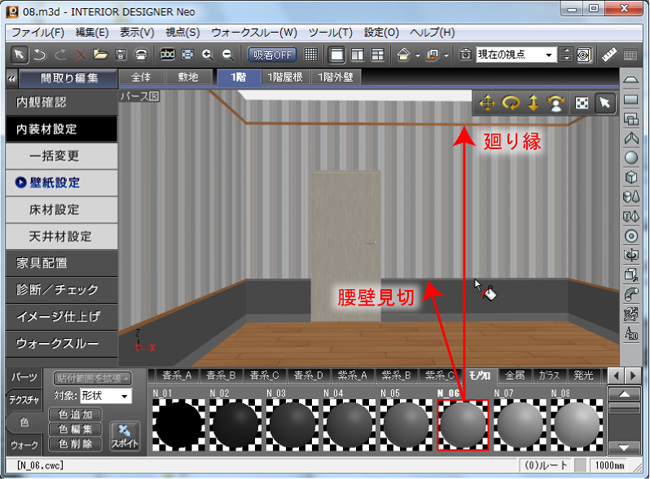This screenshot has height=479, width=650.
Task: Select the orbit rotate view tool
Action: tap(511, 103)
